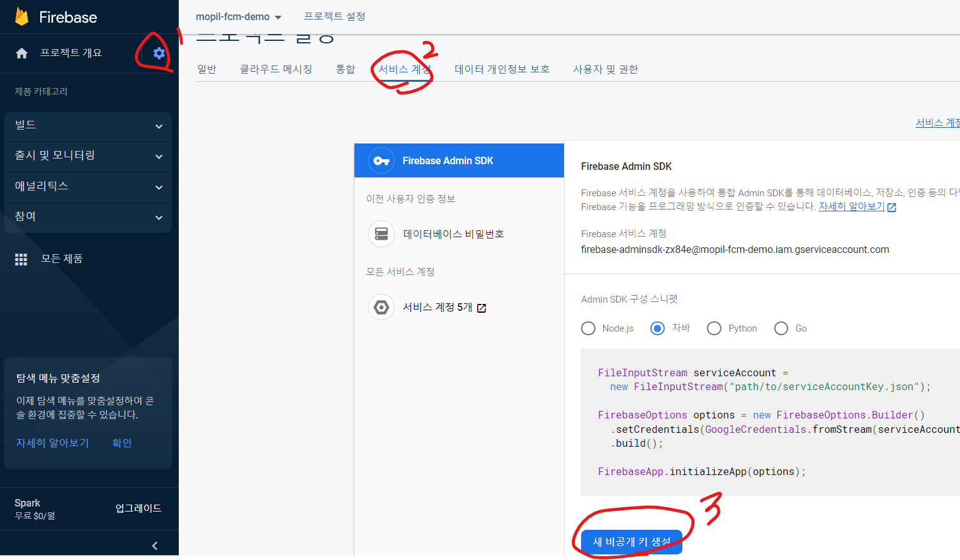Click the top-right 서비스 계정 link
The image size is (960, 560).
click(938, 123)
